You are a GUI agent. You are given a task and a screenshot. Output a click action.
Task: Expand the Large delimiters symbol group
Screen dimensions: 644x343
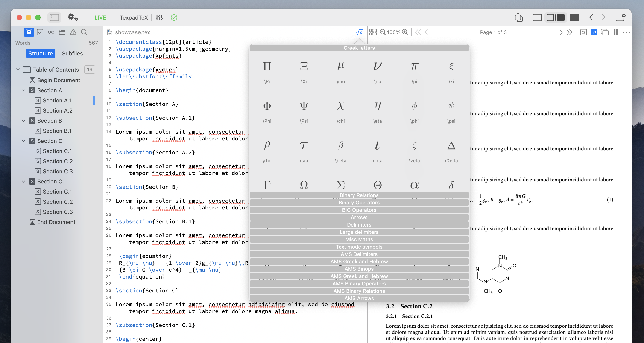pyautogui.click(x=359, y=232)
